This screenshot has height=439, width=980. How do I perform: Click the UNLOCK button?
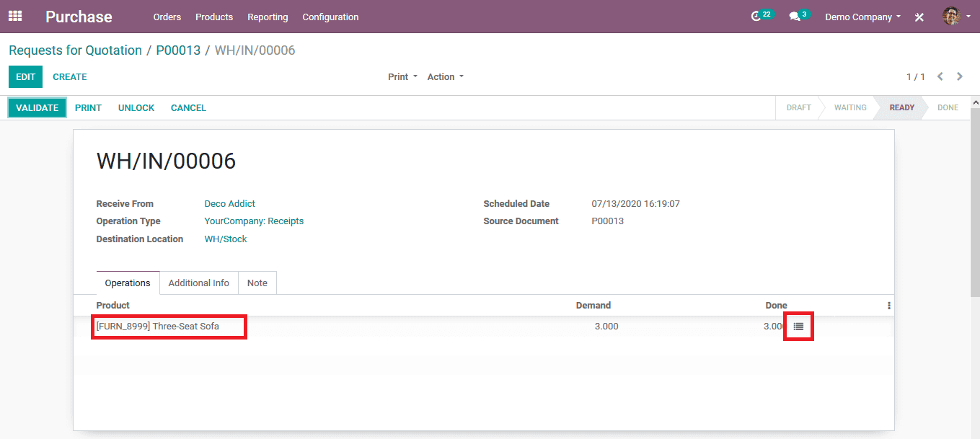[136, 108]
